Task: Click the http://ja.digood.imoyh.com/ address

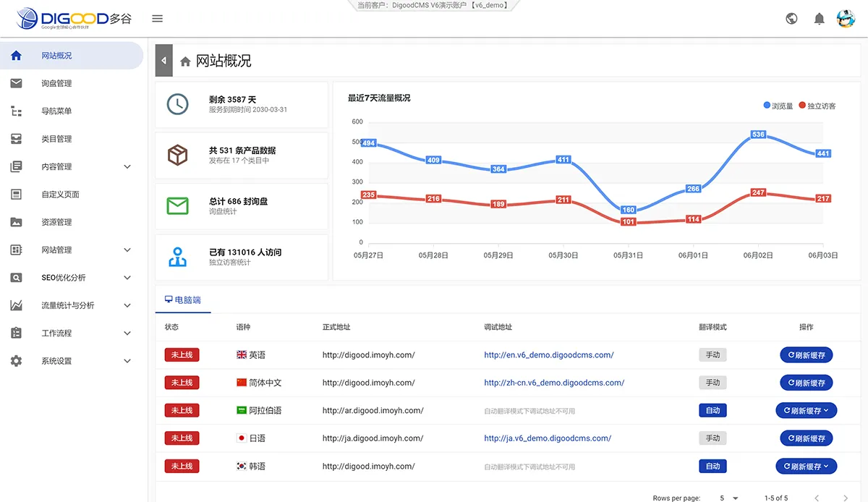Action: coord(373,438)
